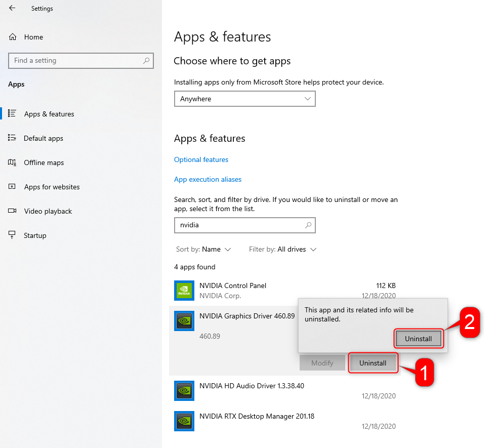Click the Apps for websites icon
Image resolution: width=494 pixels, height=448 pixels.
tap(12, 186)
